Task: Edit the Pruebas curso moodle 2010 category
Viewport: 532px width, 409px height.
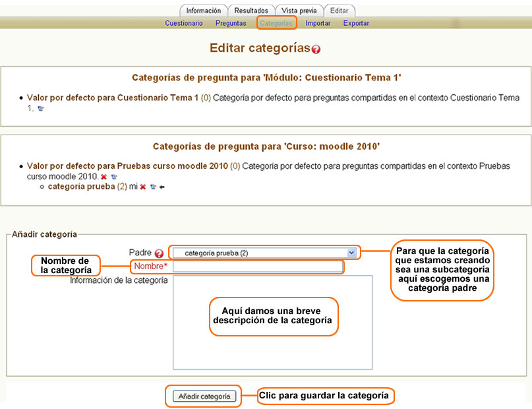Action: click(x=113, y=177)
